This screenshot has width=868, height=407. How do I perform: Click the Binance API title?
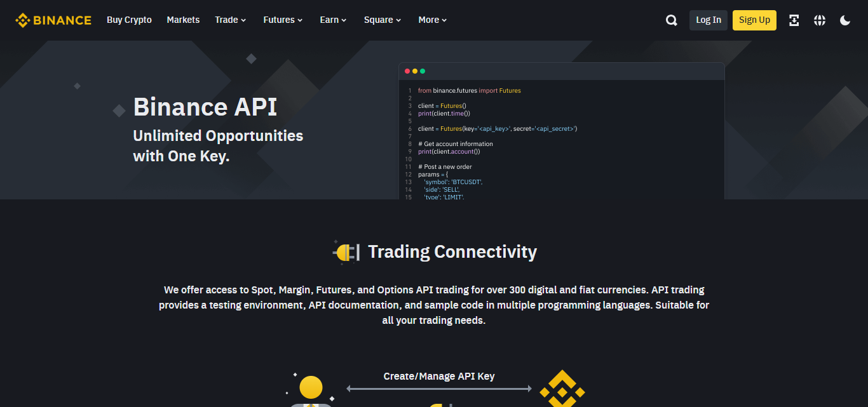[x=205, y=107]
